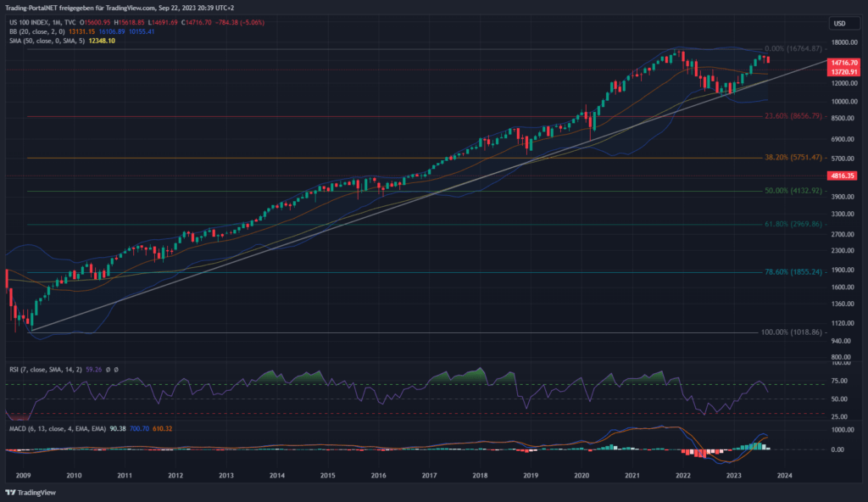868x502 pixels.
Task: Click the Bollinger value 10155.41 in legend
Action: coord(142,31)
